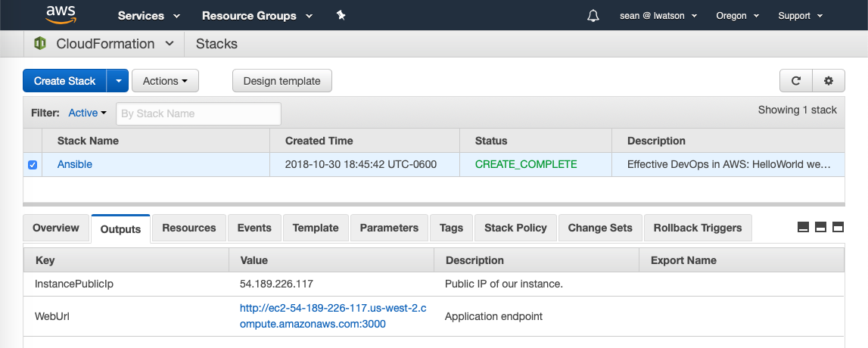Change the Active filter dropdown
The width and height of the screenshot is (868, 348).
[x=88, y=113]
